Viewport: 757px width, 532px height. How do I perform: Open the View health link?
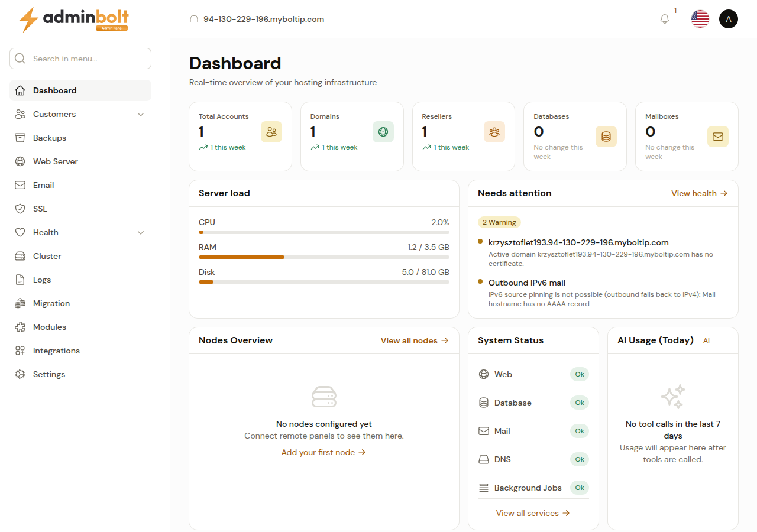(x=700, y=193)
